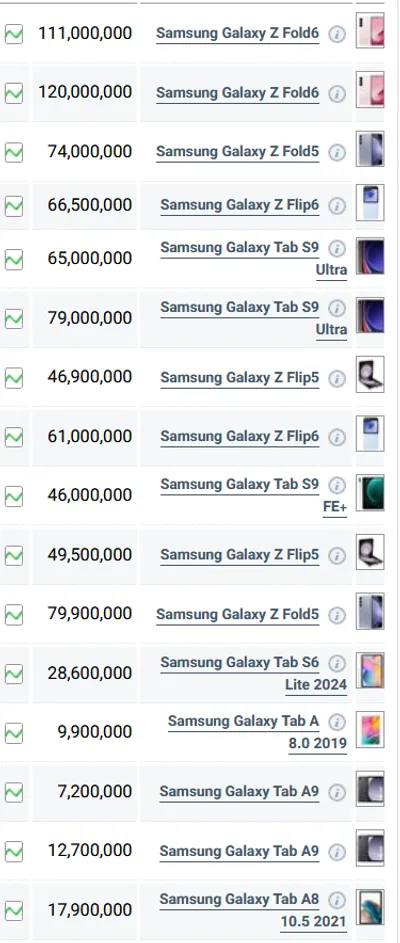The height and width of the screenshot is (943, 400).
Task: Select the 61,000,000 price cell
Action: [84, 437]
